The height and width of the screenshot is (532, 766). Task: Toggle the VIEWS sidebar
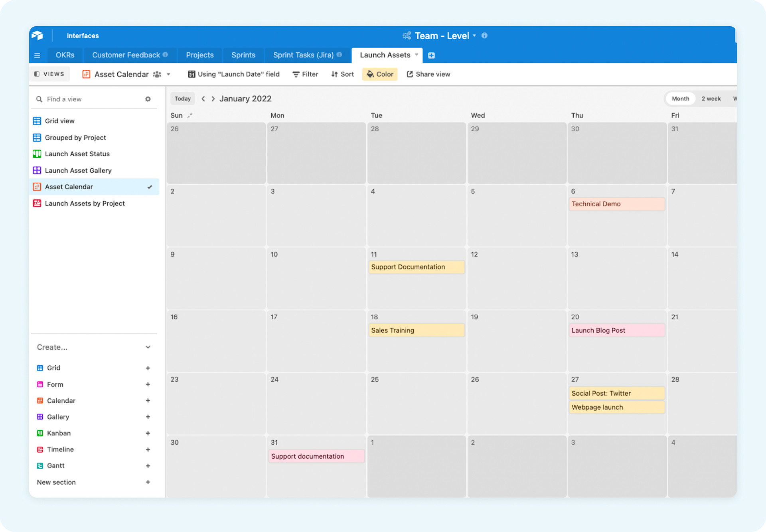[49, 74]
